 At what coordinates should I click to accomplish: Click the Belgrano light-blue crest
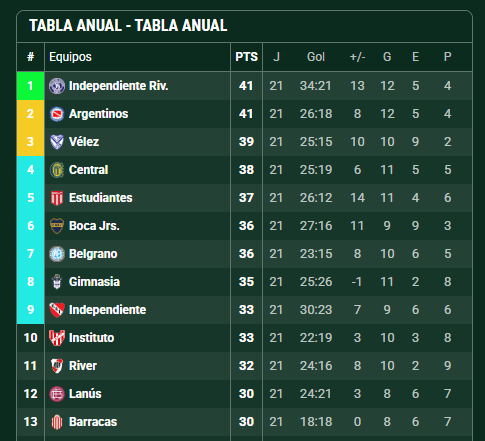click(x=57, y=254)
